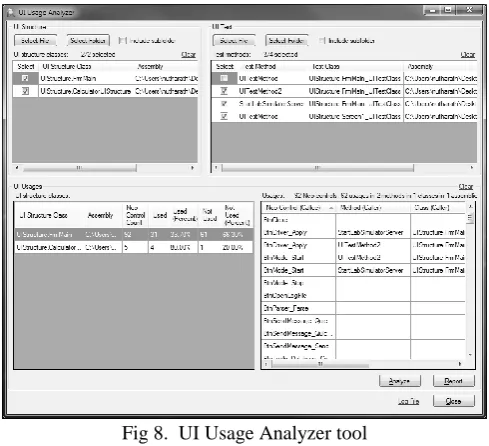Click Select File in UI Structure group

pos(35,41)
